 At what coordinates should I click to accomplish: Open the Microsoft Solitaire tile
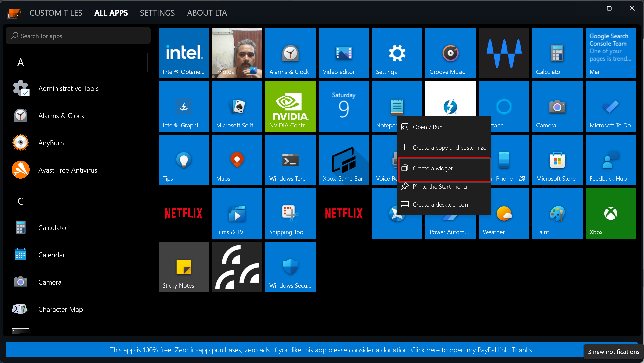tap(237, 107)
